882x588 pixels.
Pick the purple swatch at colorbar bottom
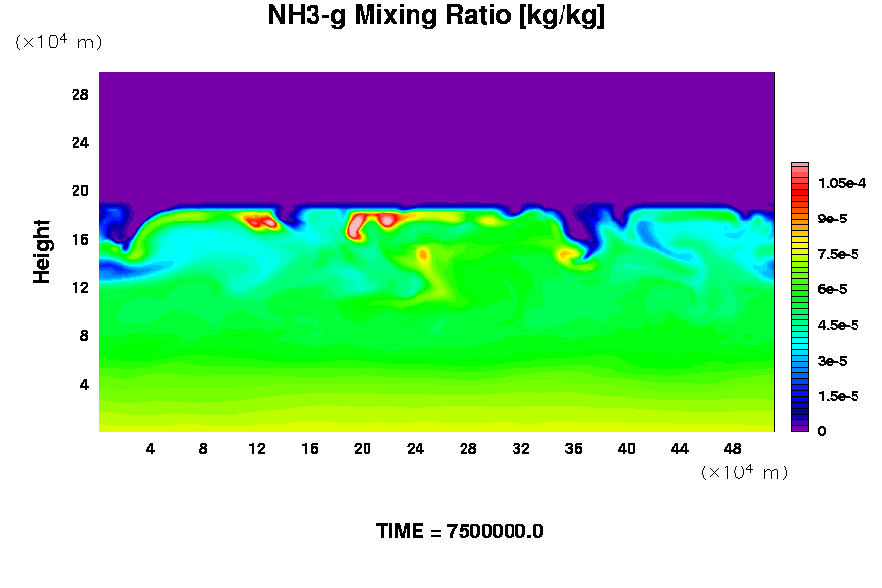(799, 427)
